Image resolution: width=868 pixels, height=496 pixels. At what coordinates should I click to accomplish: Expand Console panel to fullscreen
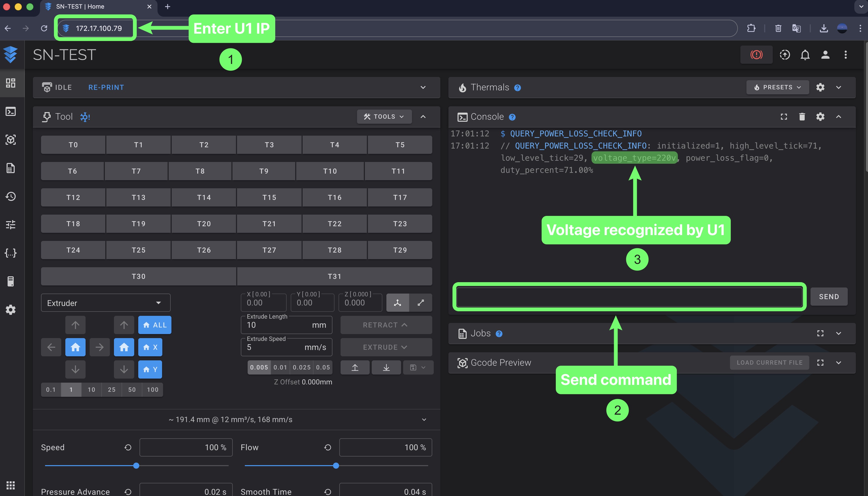tap(784, 117)
